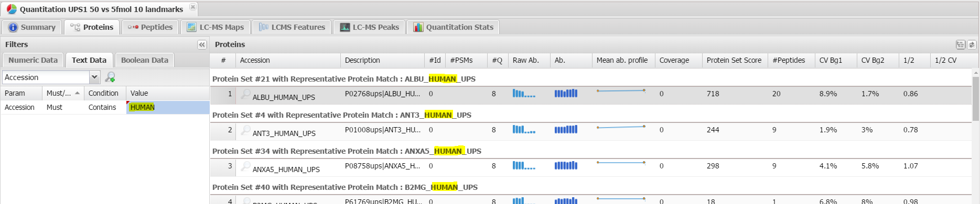This screenshot has height=204, width=980.
Task: Open the Peptides tab
Action: click(x=150, y=27)
